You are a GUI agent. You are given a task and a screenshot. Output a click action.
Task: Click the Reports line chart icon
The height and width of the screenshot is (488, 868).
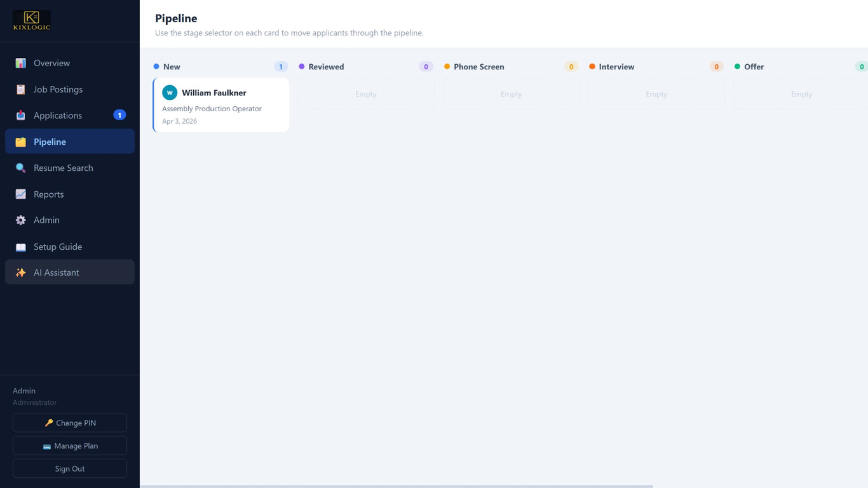20,194
